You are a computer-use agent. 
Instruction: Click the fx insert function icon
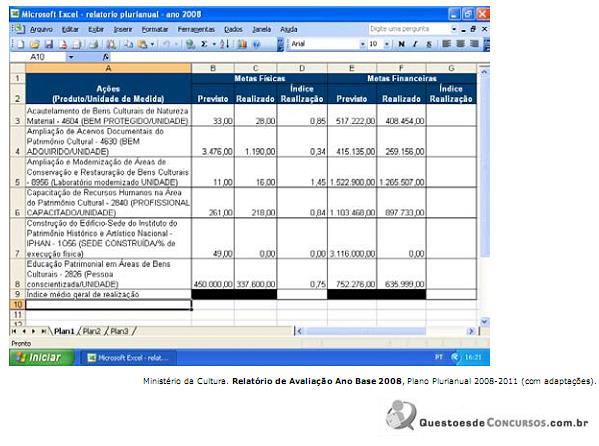click(106, 57)
